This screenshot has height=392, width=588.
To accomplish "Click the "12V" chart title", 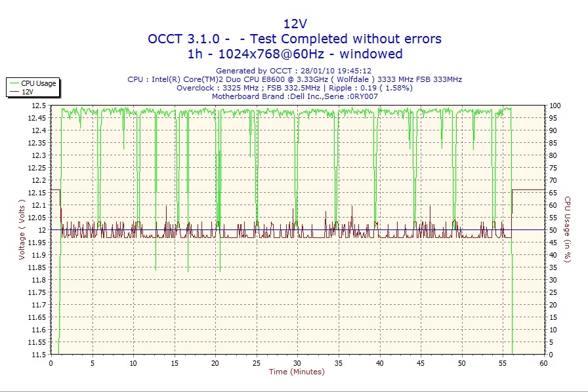I will point(295,24).
